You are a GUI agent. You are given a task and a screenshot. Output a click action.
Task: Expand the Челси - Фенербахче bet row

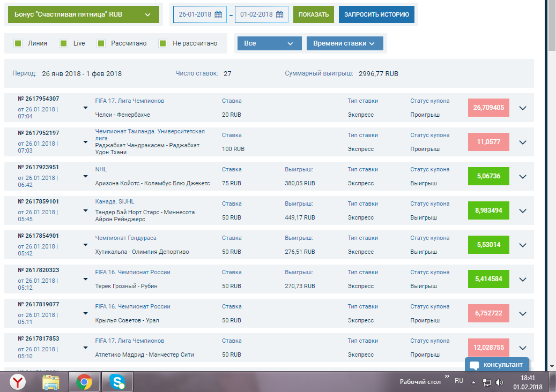(x=523, y=108)
